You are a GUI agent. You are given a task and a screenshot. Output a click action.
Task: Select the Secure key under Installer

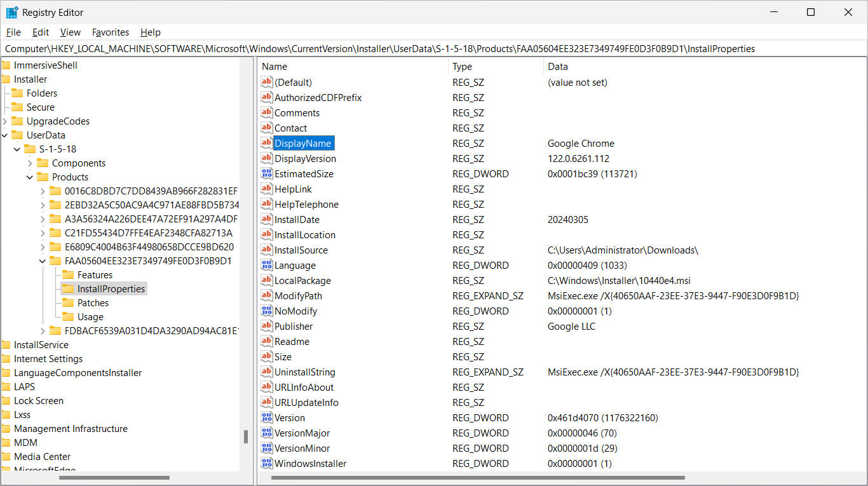(41, 107)
